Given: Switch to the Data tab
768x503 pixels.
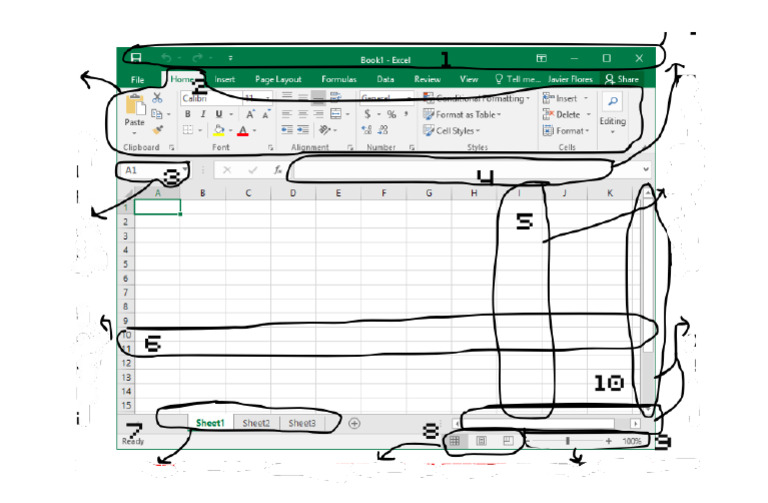Looking at the screenshot, I should click(x=385, y=79).
